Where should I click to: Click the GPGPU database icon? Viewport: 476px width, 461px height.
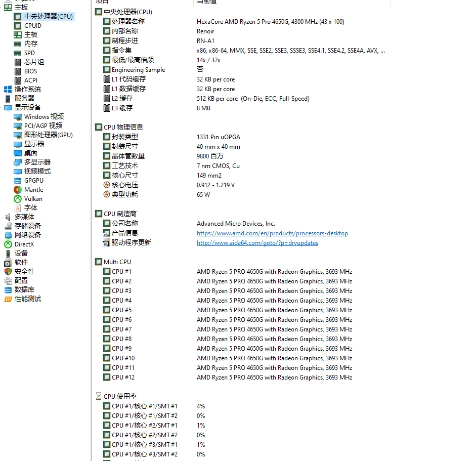tap(18, 181)
